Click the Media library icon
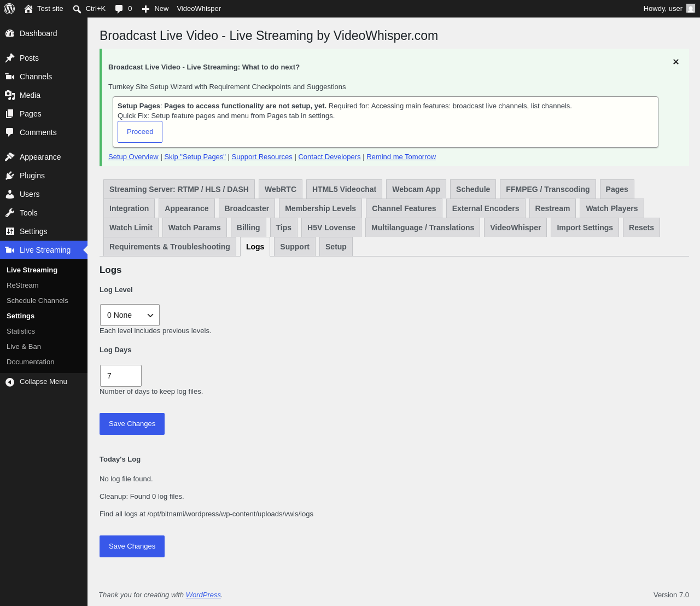 click(x=10, y=95)
